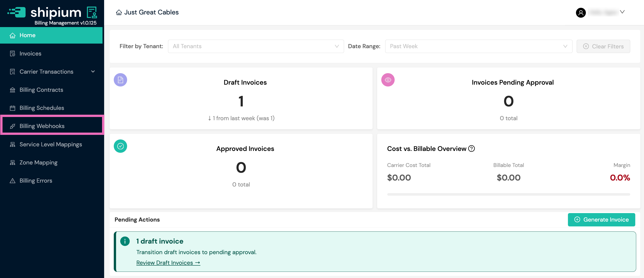Navigate to Billing Errors page
The image size is (644, 278).
(36, 181)
